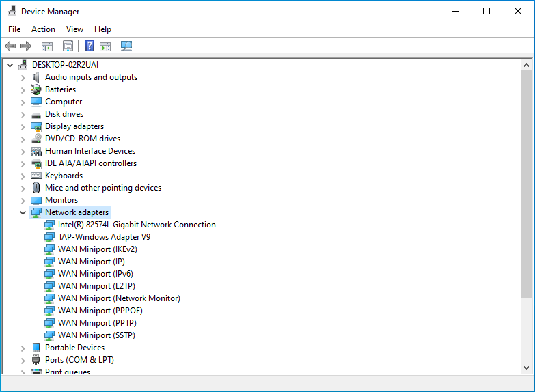Open the Action menu
Screen dimensions: 535x392
coord(43,29)
